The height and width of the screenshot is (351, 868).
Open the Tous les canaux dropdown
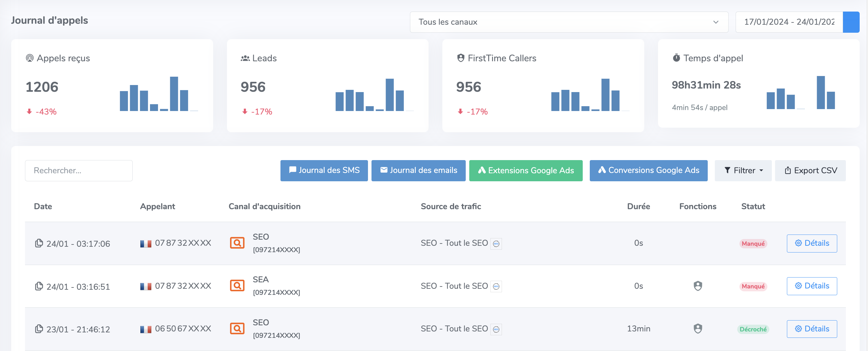pyautogui.click(x=569, y=22)
